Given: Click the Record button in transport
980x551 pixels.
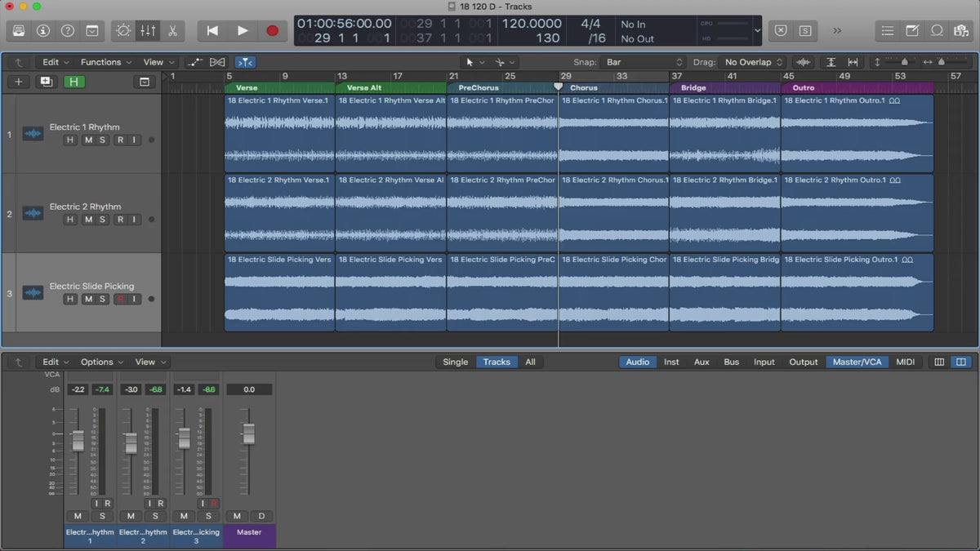Looking at the screenshot, I should (273, 30).
